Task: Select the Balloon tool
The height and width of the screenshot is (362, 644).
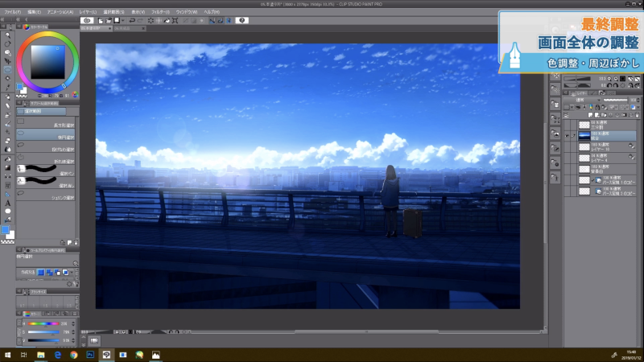Action: (x=7, y=211)
